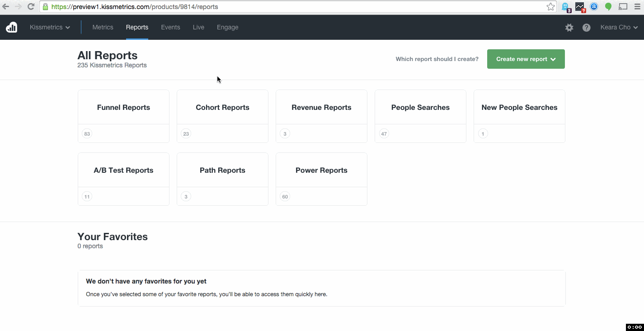Click the green padlock security icon
Viewport: 644px width, 331px height.
point(45,7)
